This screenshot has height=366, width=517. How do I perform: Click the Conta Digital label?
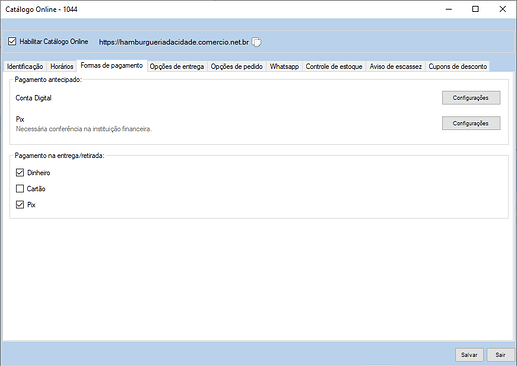click(33, 98)
